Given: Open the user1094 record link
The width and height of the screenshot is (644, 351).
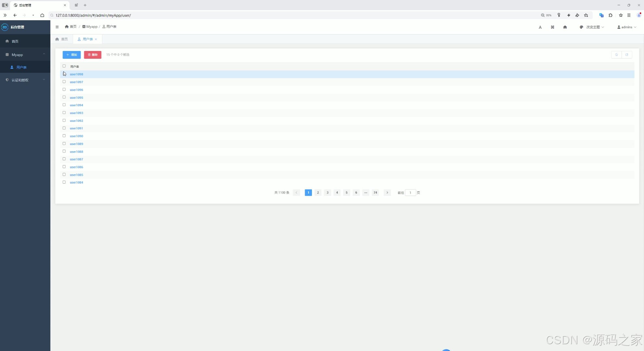Looking at the screenshot, I should coord(76,105).
